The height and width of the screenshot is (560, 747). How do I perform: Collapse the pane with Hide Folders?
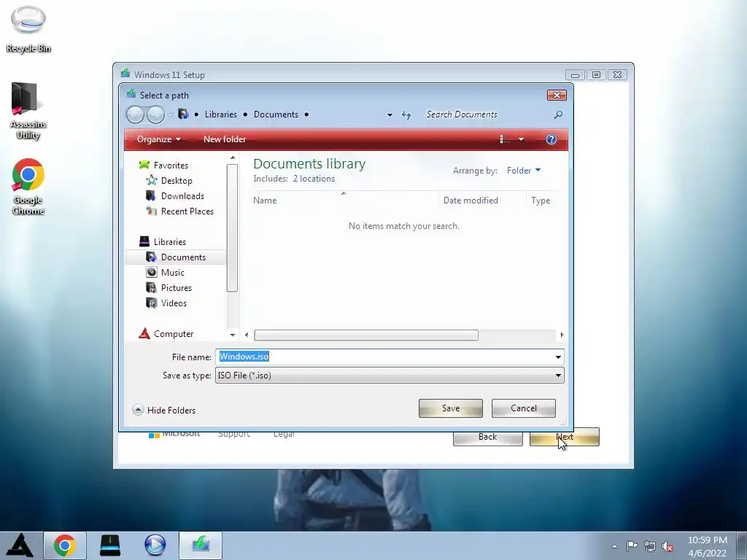click(x=164, y=410)
